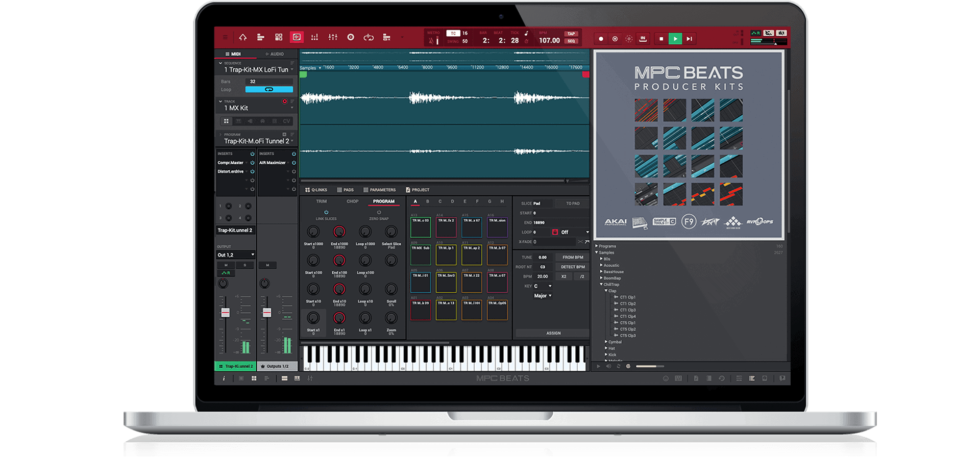Expand the Cymbal folder in the browser
Screen dimensions: 980x459
pos(606,342)
